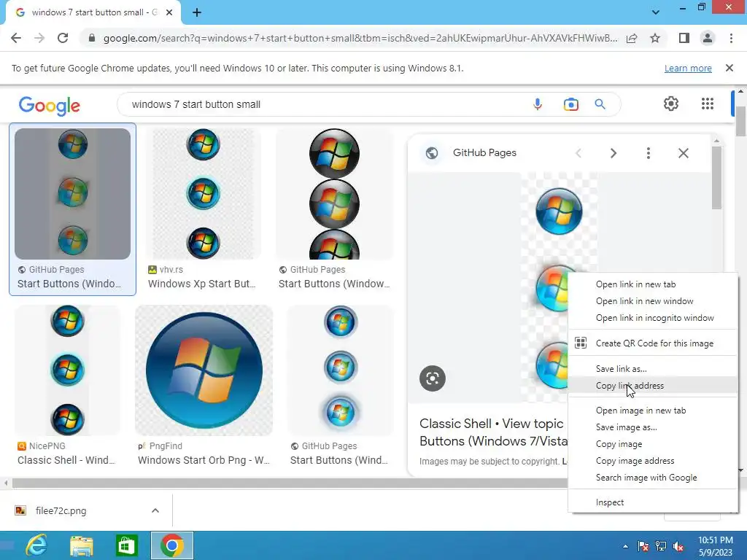Screen dimensions: 747x560
Task: Open the downloaded filee72c.png file
Action: [61, 511]
